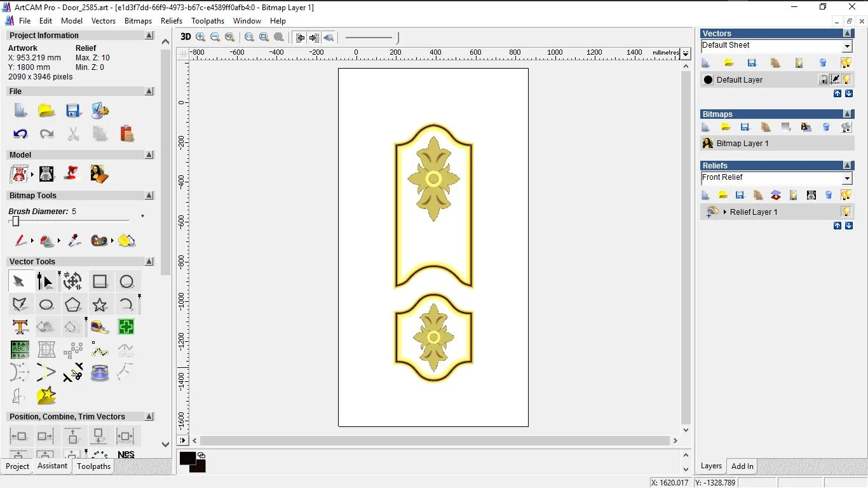This screenshot has width=868, height=488.
Task: Click the Measure tape tool icon
Action: [x=100, y=327]
